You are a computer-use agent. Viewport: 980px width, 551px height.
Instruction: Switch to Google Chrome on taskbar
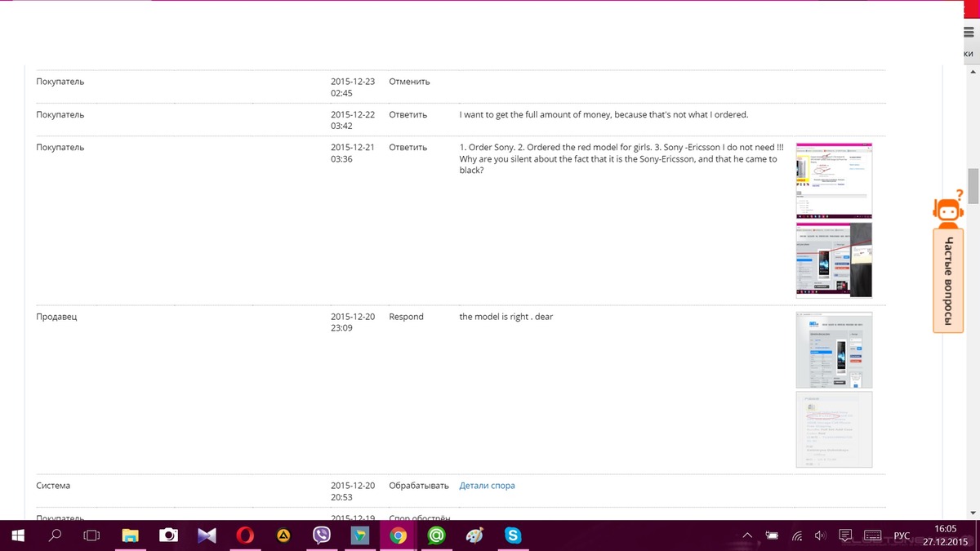tap(398, 535)
